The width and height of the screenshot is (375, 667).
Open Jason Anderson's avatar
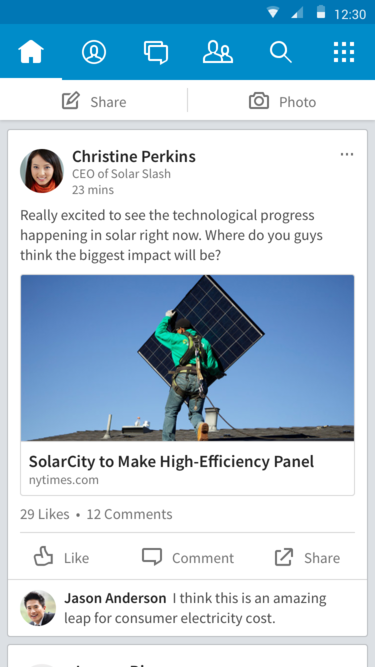click(x=38, y=608)
